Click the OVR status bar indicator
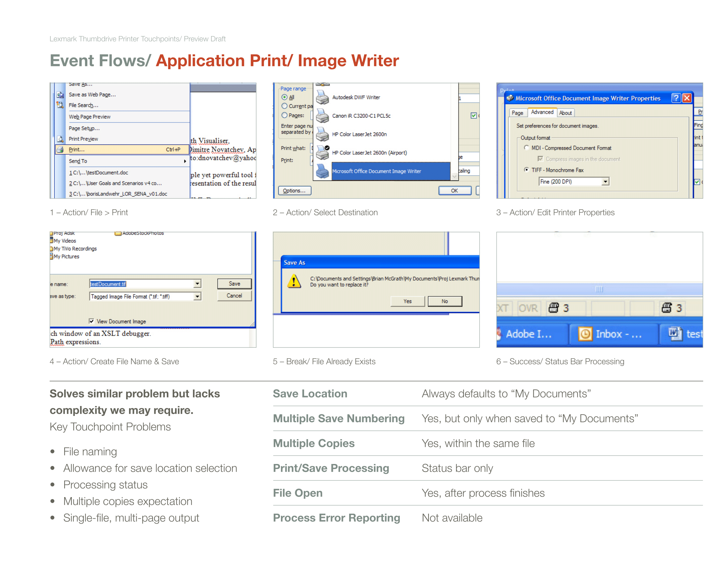Image resolution: width=728 pixels, height=563 pixels. 528,308
